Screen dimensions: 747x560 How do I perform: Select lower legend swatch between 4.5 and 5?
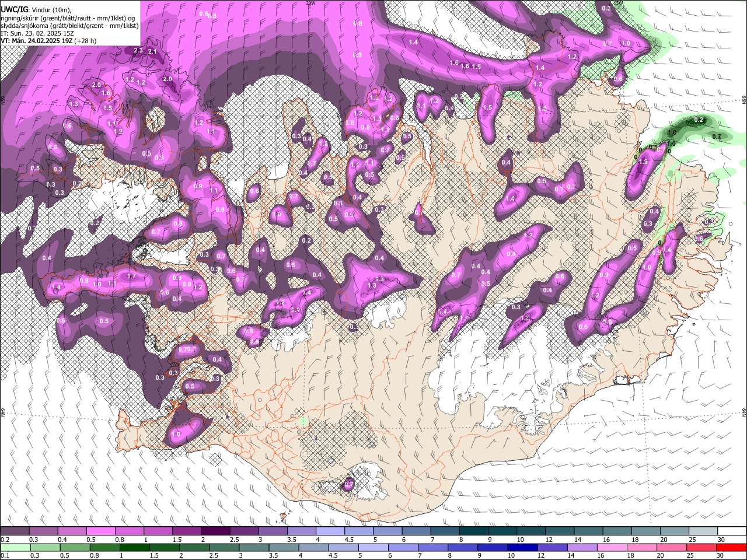point(344,548)
